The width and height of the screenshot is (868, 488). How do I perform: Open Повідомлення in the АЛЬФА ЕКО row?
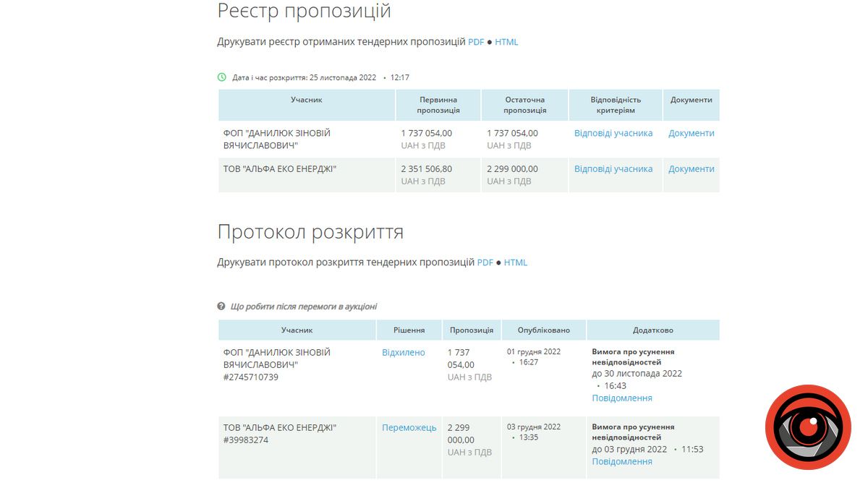[x=621, y=461]
